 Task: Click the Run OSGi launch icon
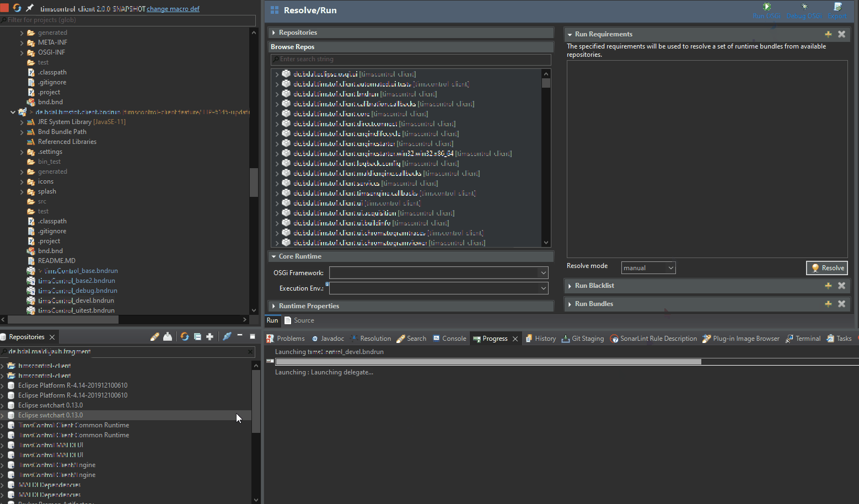766,7
